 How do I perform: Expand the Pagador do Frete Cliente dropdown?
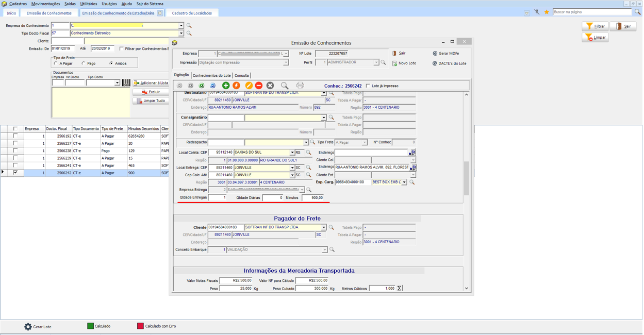324,227
